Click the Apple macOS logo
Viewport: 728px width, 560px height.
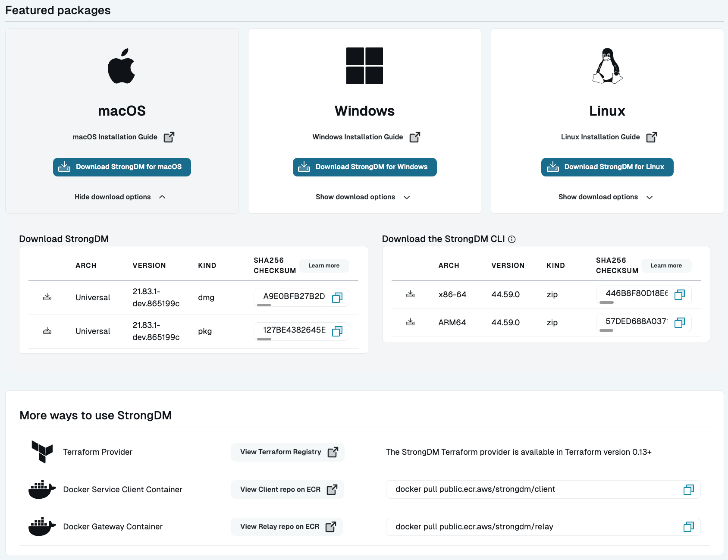[x=121, y=66]
